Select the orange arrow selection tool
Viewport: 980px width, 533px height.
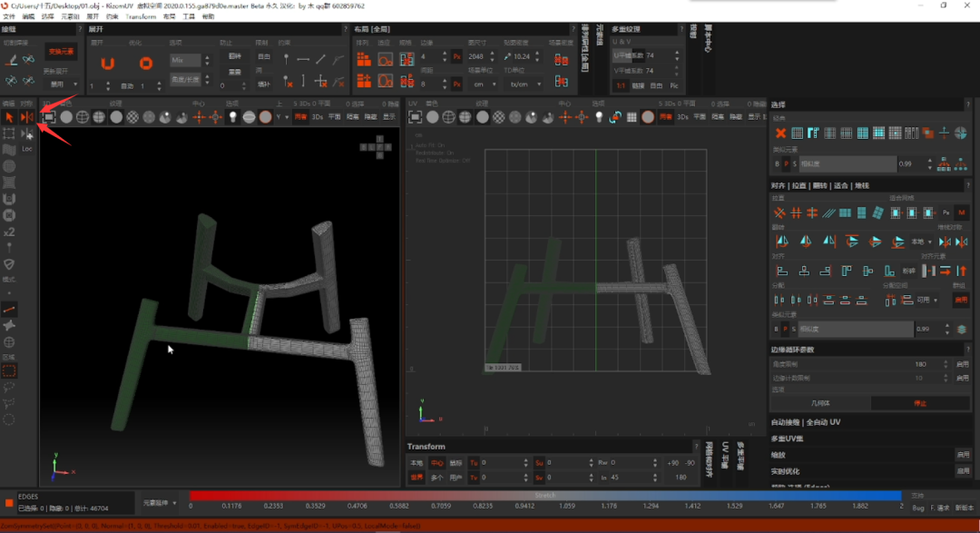tap(9, 117)
